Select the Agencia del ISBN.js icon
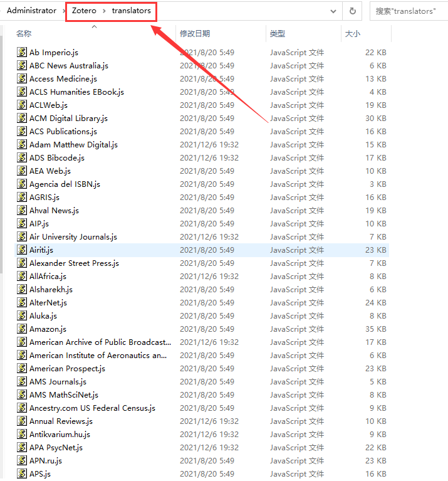Screen dimensions: 448x481 [x=22, y=184]
